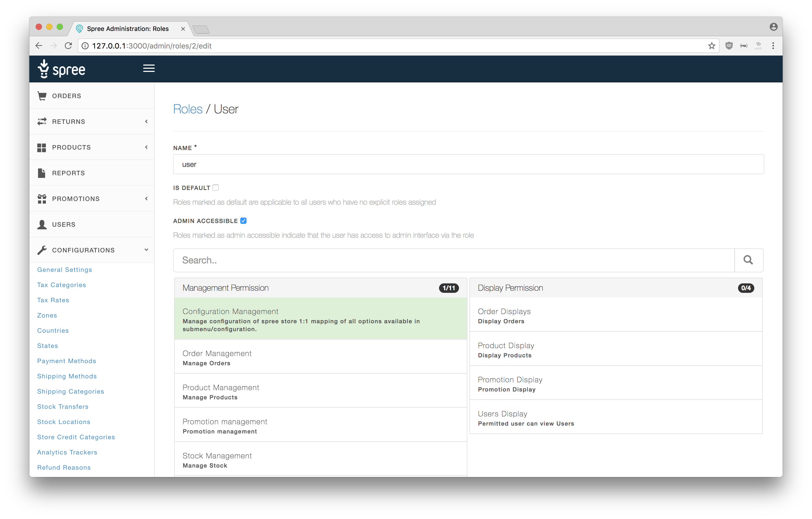Open Chrome three-dot menu
The image size is (812, 519).
point(773,46)
